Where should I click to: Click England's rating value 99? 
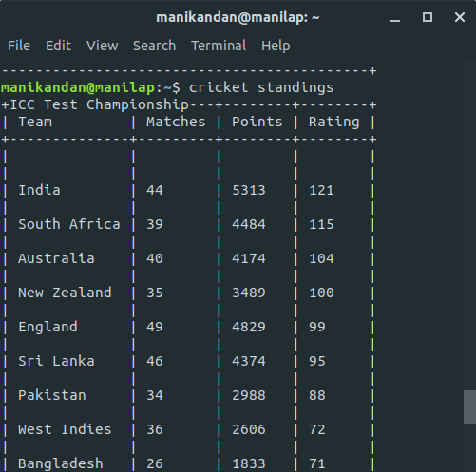pos(317,327)
